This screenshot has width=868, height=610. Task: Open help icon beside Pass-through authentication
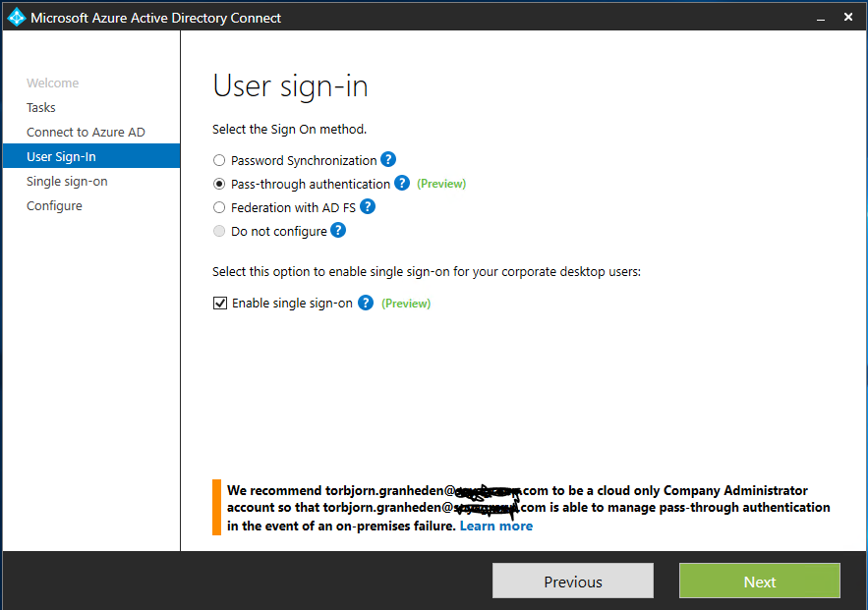(x=402, y=183)
